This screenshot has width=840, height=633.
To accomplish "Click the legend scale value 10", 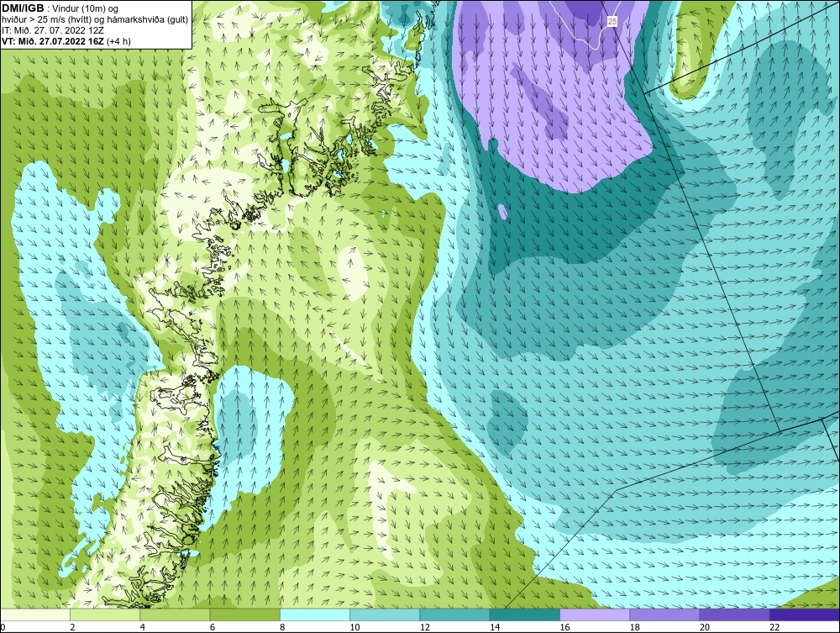I will click(354, 628).
